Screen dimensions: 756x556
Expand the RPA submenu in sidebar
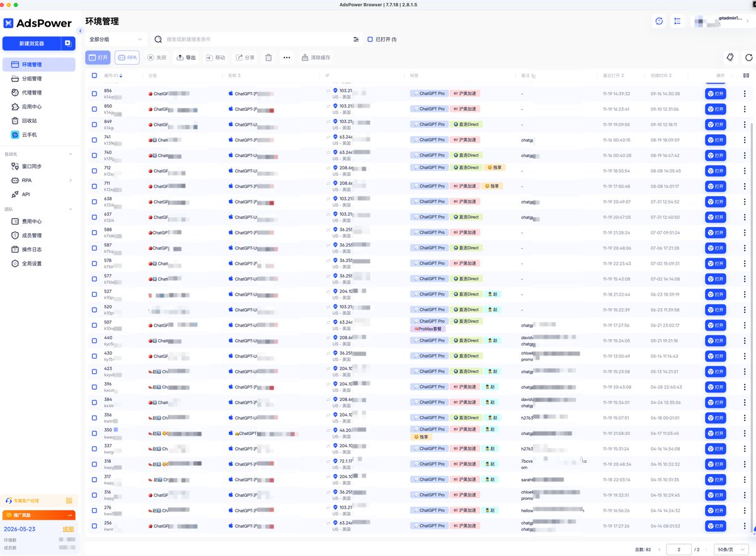pyautogui.click(x=70, y=180)
